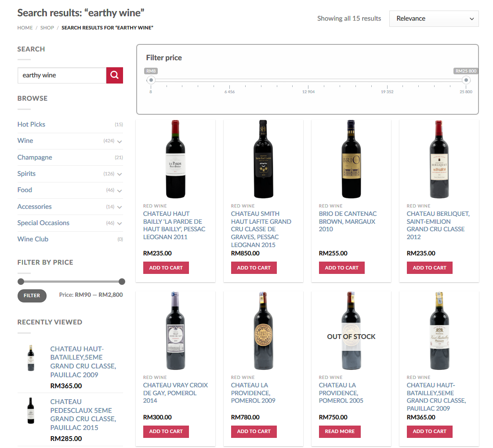
Task: Click the magnifier search submit icon
Action: coord(114,75)
